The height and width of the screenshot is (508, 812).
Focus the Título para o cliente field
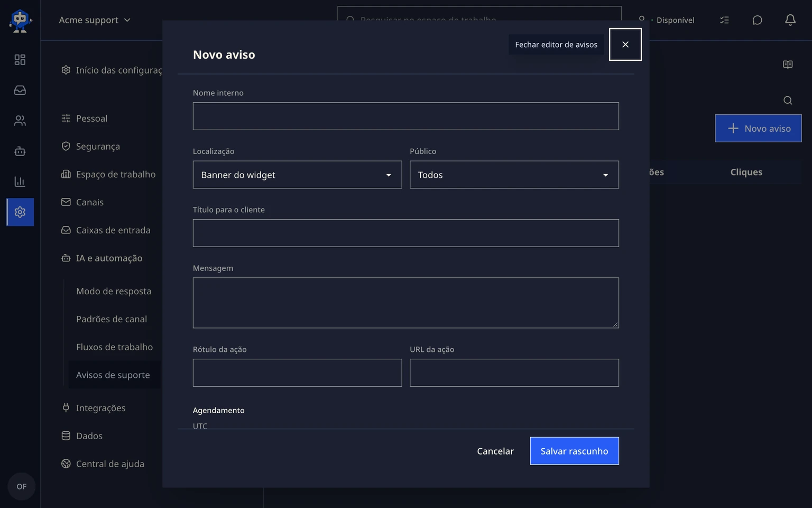point(405,233)
